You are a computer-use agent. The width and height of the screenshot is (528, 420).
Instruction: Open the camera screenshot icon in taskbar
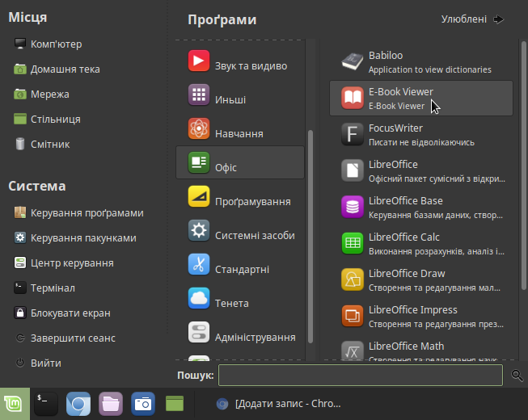point(142,403)
